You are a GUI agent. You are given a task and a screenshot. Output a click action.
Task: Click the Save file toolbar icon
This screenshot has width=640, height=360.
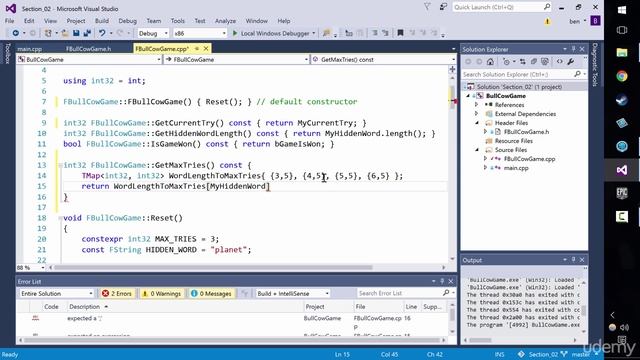click(76, 33)
